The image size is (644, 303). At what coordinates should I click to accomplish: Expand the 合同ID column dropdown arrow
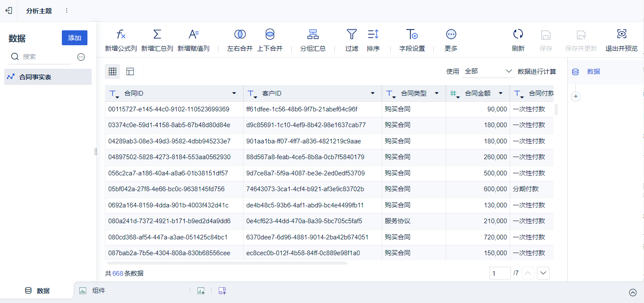pyautogui.click(x=234, y=93)
